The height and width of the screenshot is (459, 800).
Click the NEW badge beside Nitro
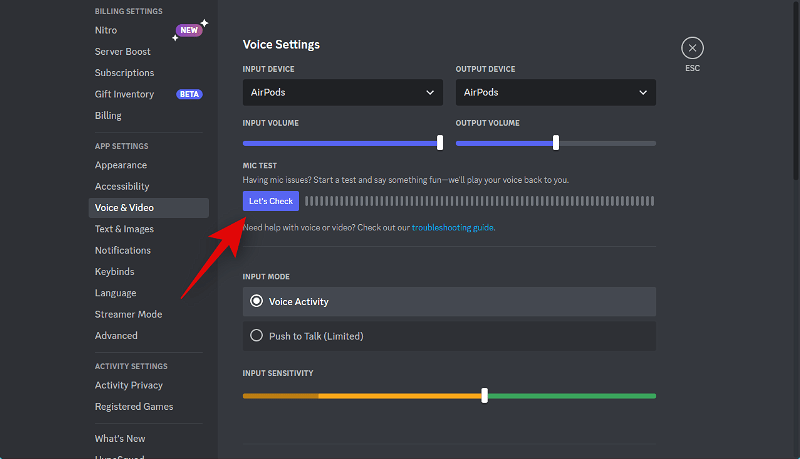(188, 30)
